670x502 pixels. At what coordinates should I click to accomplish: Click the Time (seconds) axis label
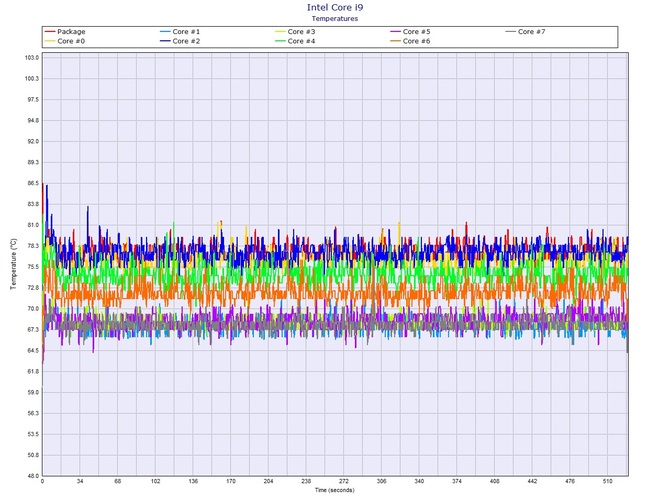tap(335, 490)
